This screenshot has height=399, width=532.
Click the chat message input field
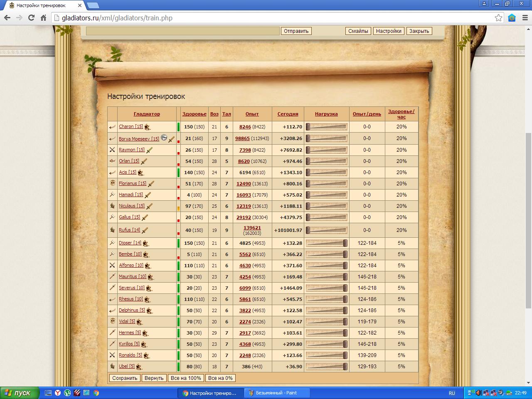pos(182,31)
